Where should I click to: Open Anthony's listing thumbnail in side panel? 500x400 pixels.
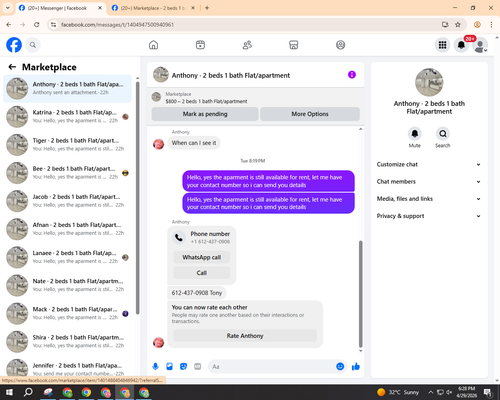429,82
